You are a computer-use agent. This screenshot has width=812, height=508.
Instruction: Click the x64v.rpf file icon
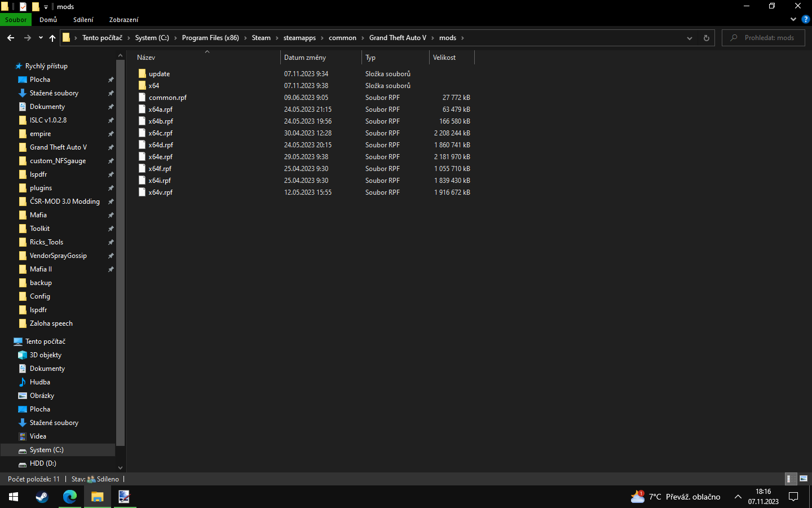click(x=142, y=192)
